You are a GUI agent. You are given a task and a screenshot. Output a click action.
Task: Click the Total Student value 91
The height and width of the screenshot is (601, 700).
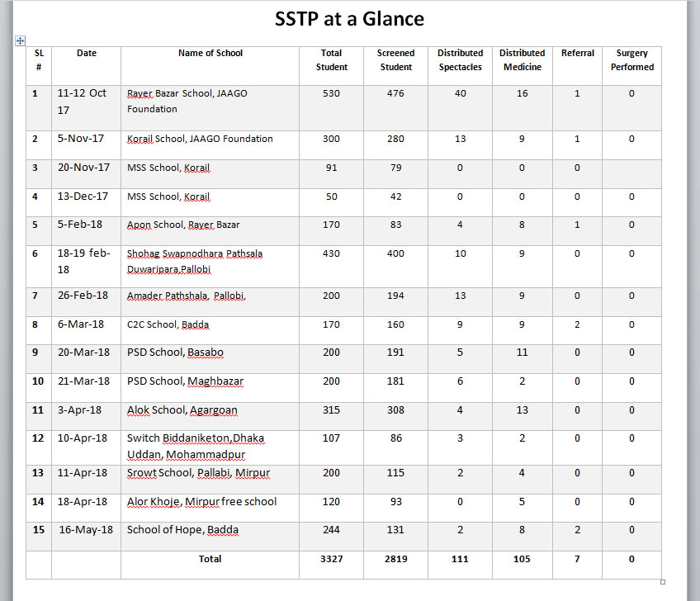coord(331,168)
